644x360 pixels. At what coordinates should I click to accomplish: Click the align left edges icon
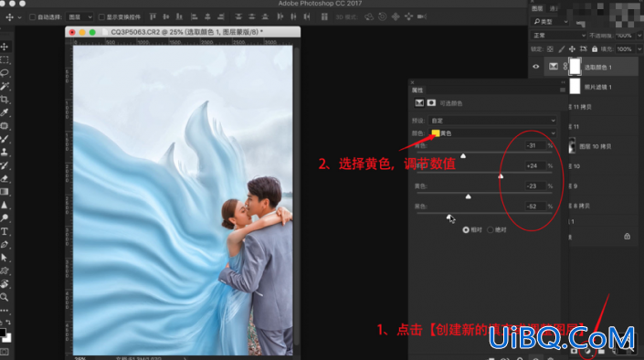[x=195, y=16]
